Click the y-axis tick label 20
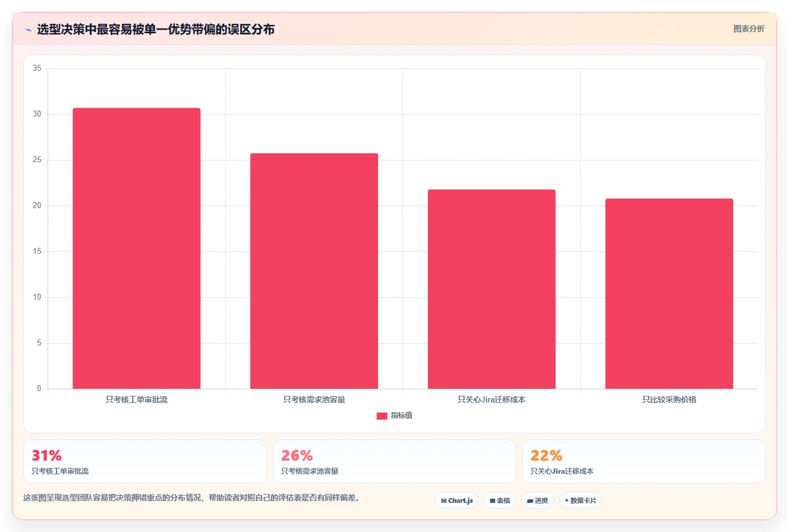Screen dimensions: 789x532 37,206
